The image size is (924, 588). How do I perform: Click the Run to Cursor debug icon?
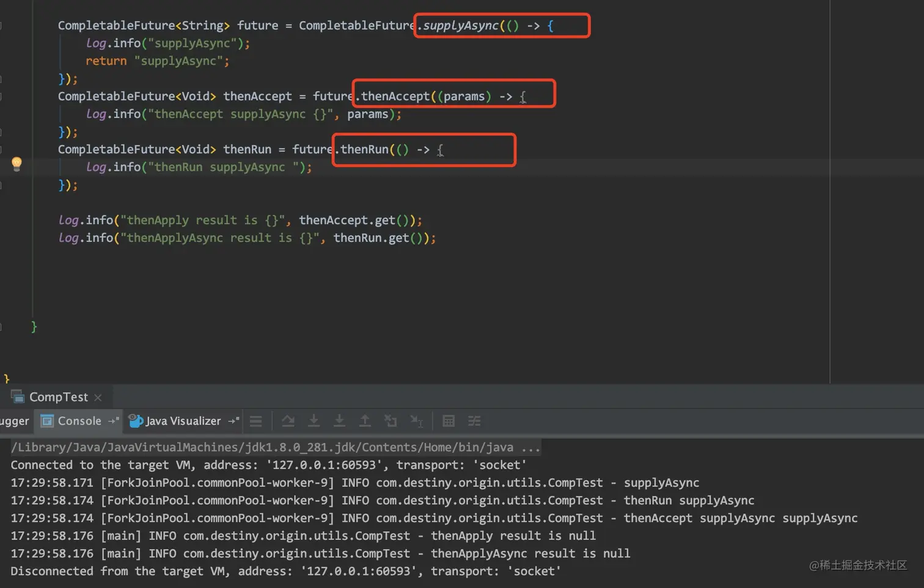416,421
